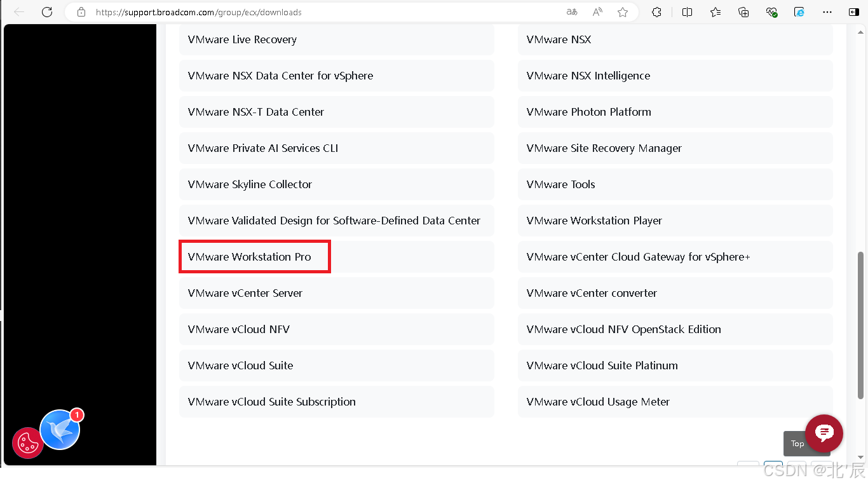Open VMware vCenter Server

coord(336,293)
